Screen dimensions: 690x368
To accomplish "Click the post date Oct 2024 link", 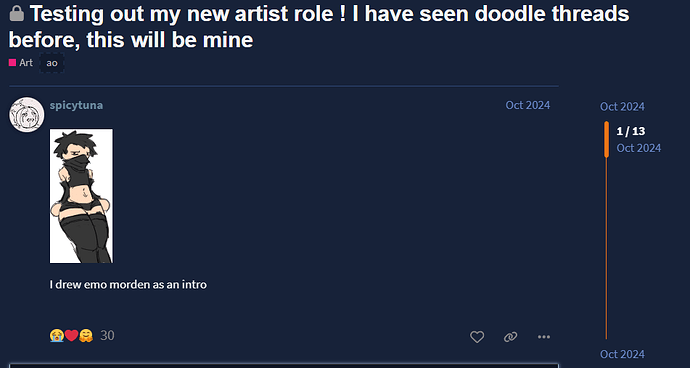I will click(528, 105).
